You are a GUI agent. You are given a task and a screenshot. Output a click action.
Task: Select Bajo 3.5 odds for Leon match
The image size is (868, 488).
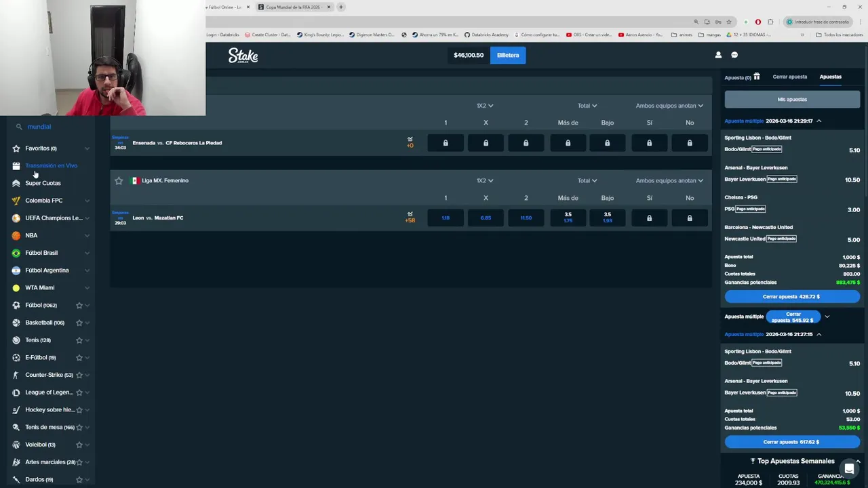[608, 218]
